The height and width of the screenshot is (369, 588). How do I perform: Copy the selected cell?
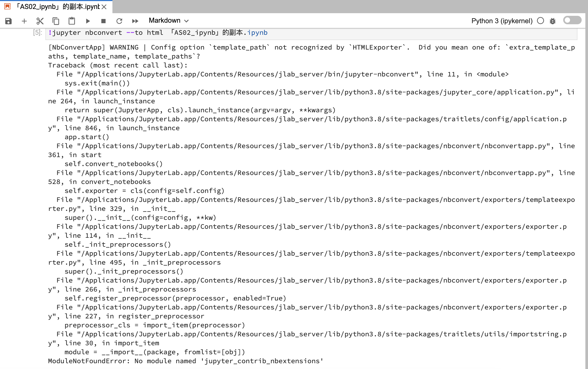coord(56,21)
